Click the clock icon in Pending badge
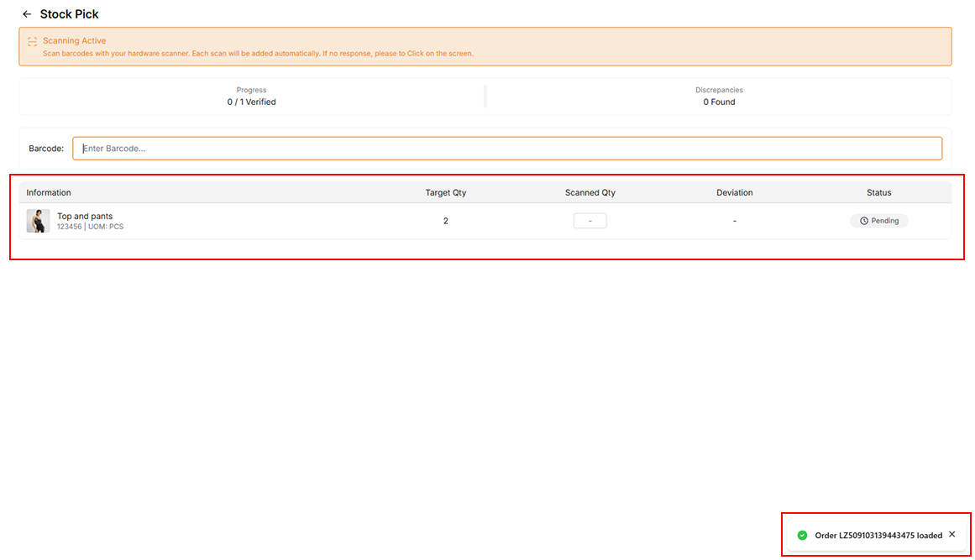This screenshot has width=975, height=560. 863,221
